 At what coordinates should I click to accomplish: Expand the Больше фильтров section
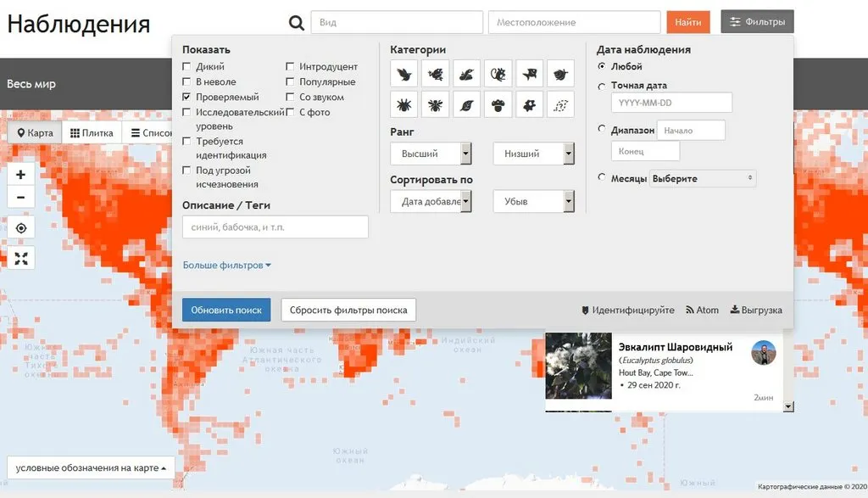226,266
